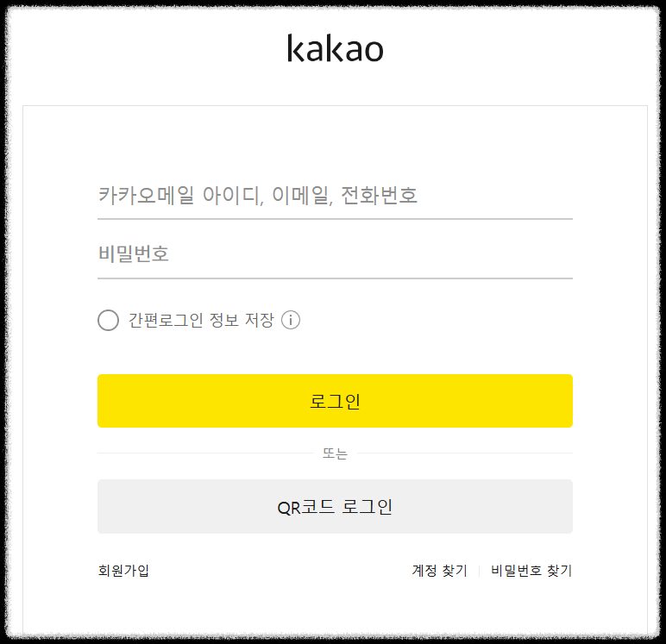
Task: Click the underline beneath the 카카오메일 아이디 field
Action: point(335,219)
